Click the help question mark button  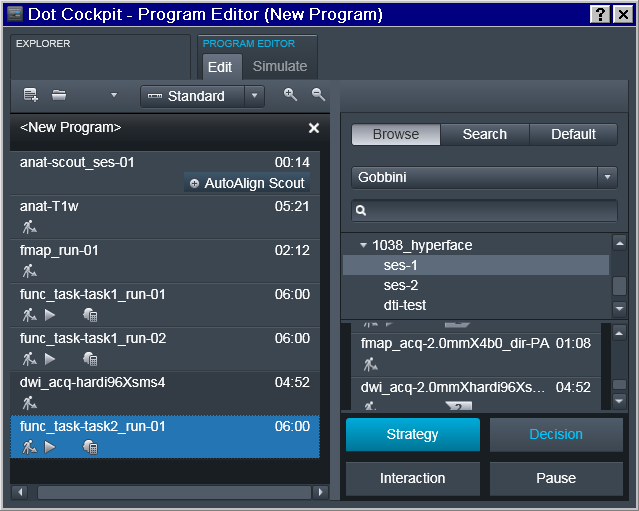coord(600,15)
